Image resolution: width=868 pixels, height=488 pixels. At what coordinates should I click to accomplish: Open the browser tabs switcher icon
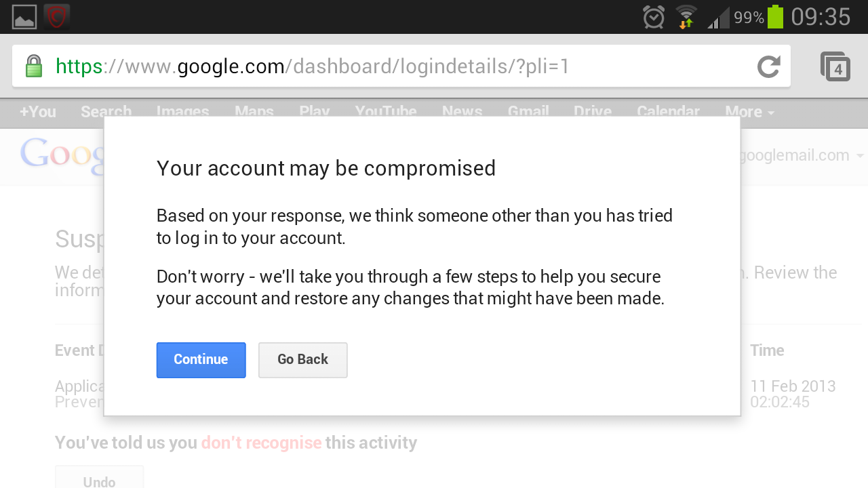point(835,66)
